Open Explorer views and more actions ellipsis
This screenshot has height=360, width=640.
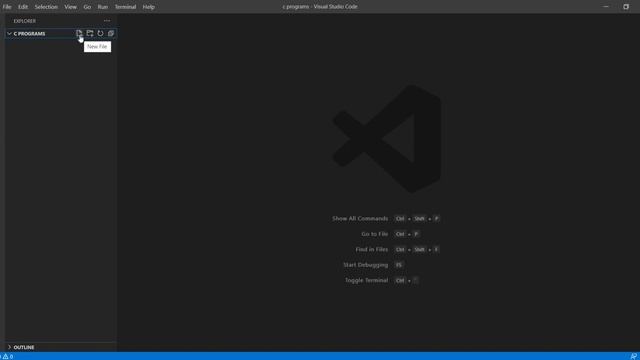pos(107,21)
